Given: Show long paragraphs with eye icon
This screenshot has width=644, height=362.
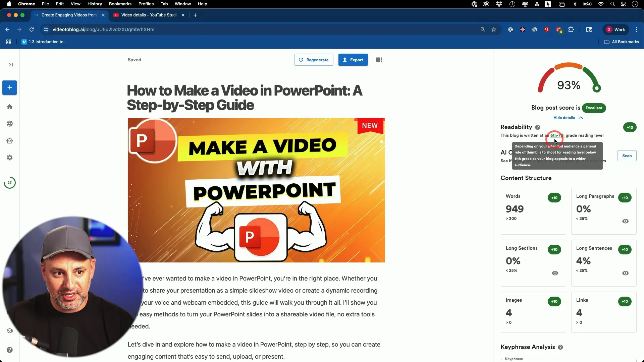Looking at the screenshot, I should (x=626, y=221).
